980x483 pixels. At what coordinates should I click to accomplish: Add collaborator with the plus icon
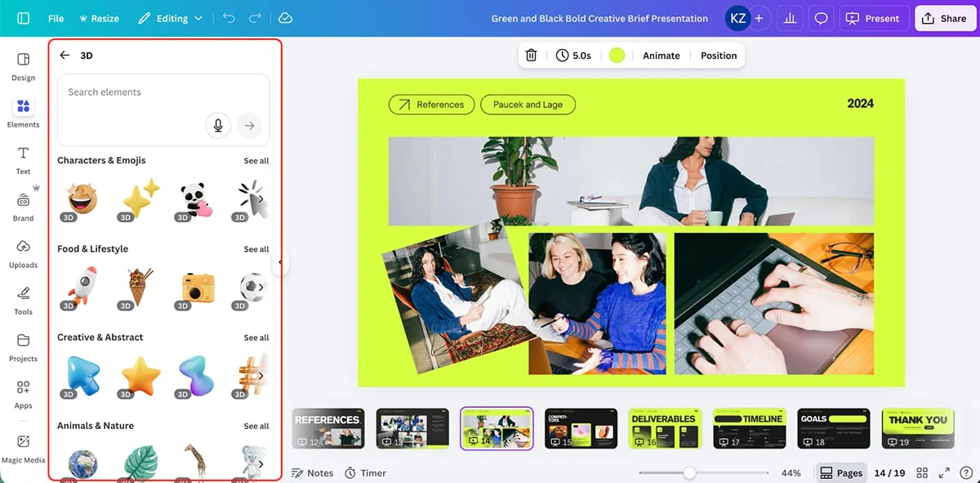[x=759, y=18]
